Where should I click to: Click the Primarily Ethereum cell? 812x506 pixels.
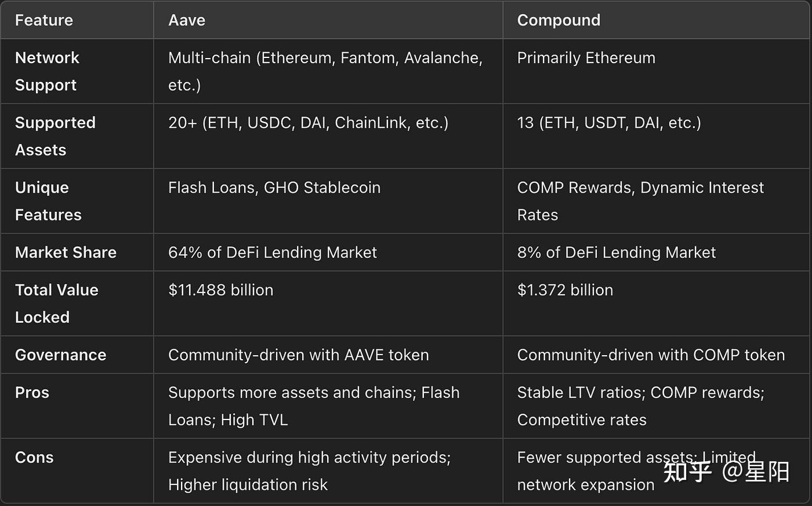pos(586,58)
